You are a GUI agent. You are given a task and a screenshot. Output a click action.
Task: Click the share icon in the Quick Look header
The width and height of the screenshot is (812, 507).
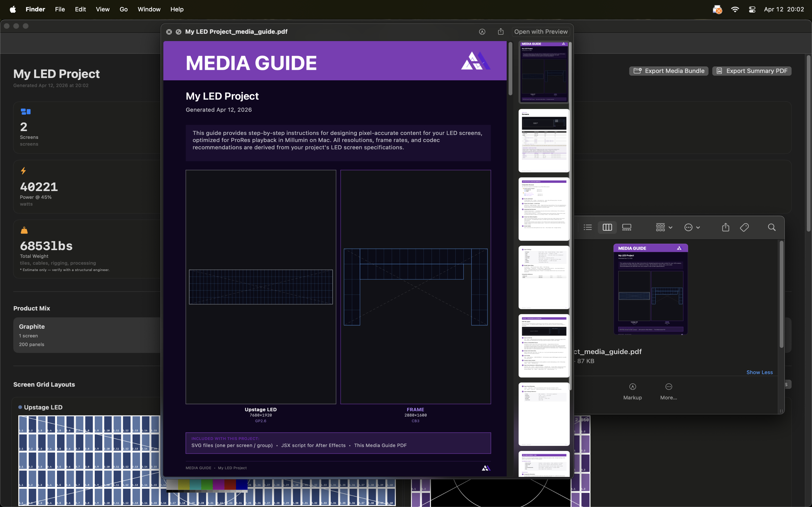tap(501, 32)
